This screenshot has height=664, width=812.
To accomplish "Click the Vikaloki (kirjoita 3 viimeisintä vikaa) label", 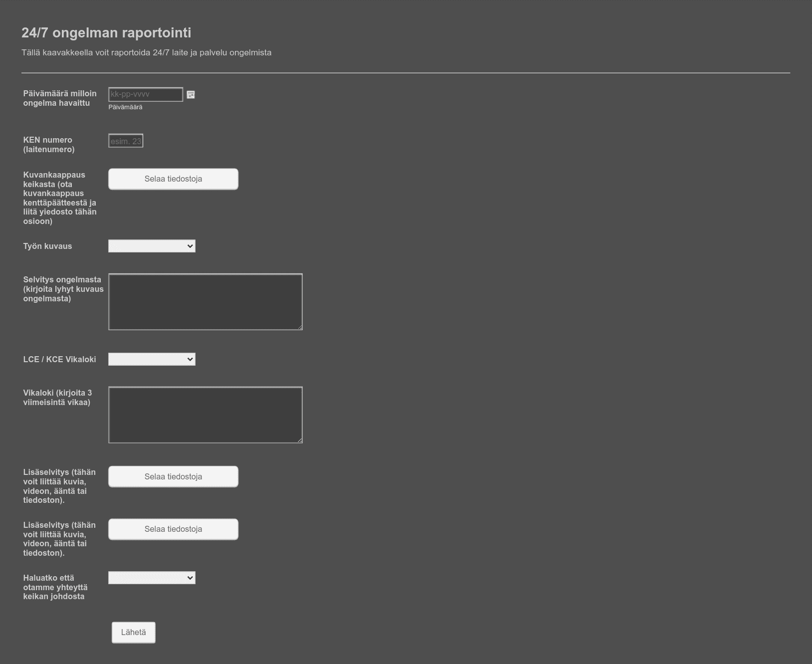I will click(57, 398).
